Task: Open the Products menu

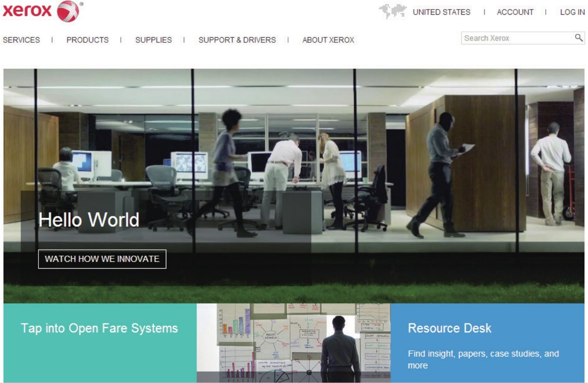Action: [x=87, y=40]
